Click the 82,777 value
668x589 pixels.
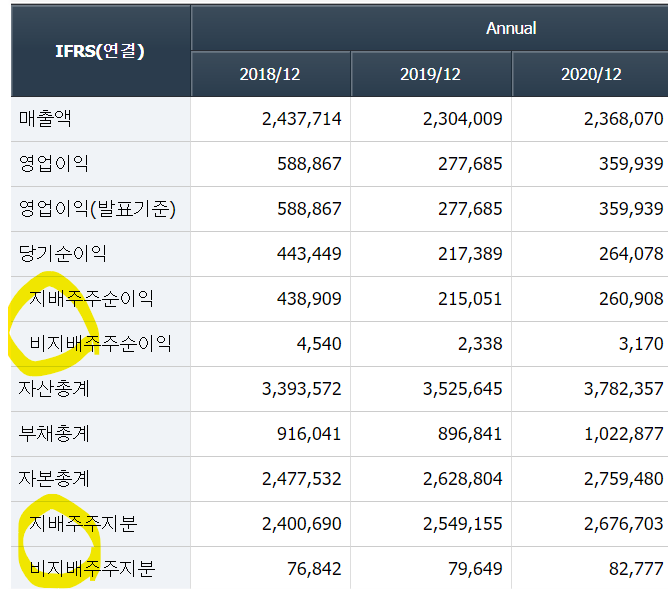636,569
